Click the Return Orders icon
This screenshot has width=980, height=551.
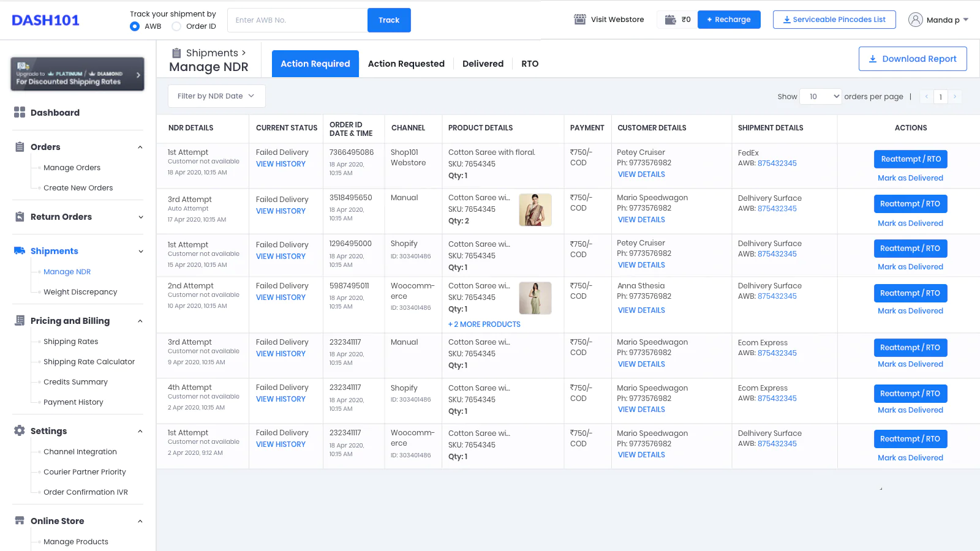click(20, 217)
